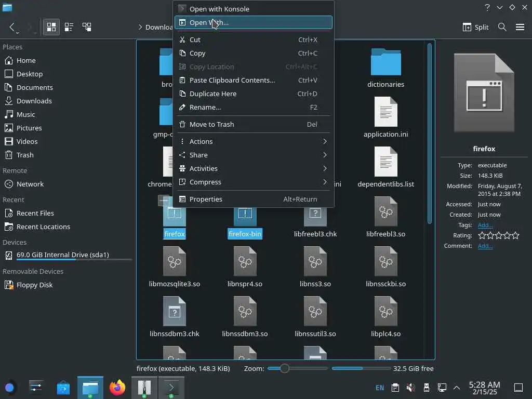Select libnssdbm3.chk file

(175, 317)
